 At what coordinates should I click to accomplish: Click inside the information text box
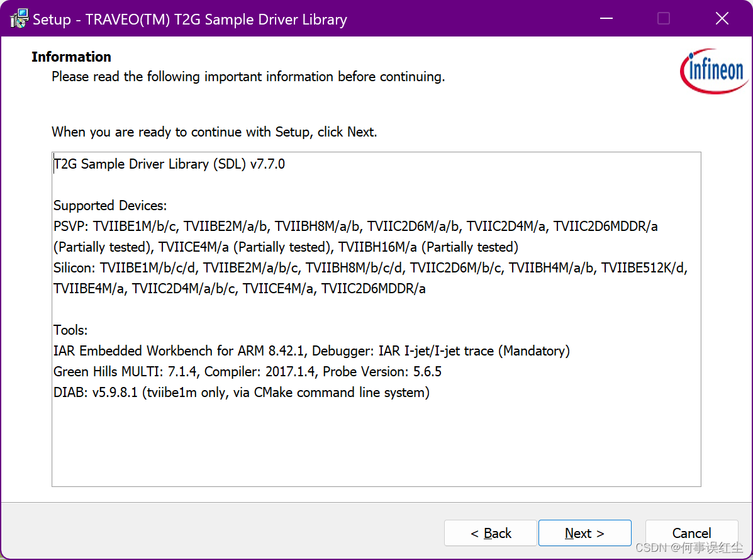click(x=376, y=319)
